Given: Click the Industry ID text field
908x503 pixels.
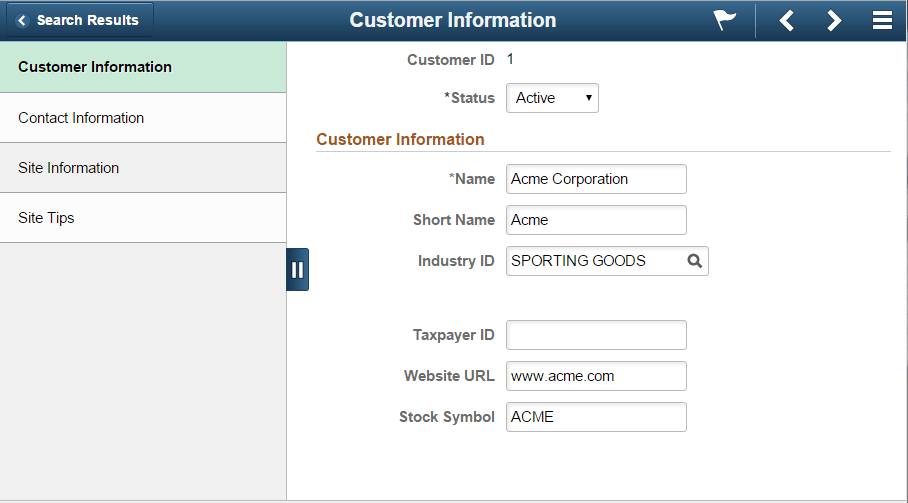Looking at the screenshot, I should pos(595,261).
